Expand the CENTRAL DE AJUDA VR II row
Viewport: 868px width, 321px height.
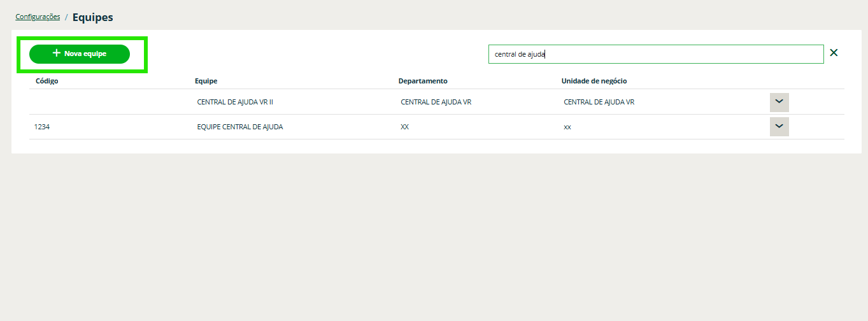pyautogui.click(x=779, y=102)
